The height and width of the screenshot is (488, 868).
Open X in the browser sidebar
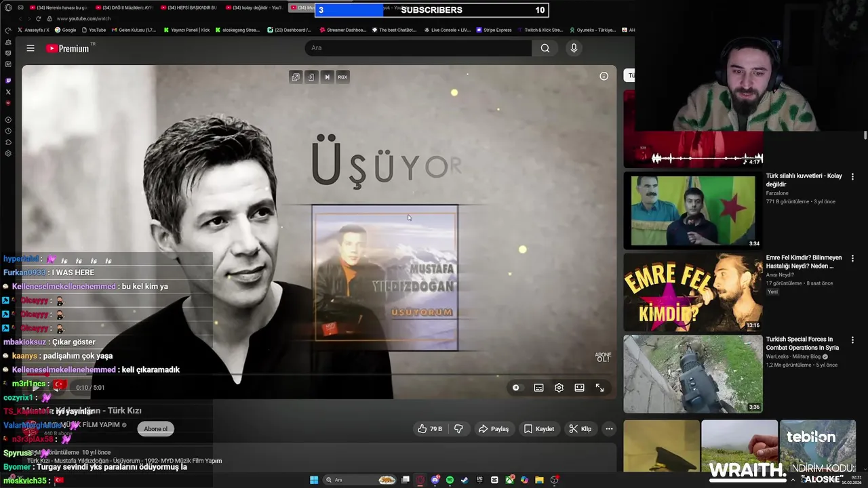pos(8,91)
